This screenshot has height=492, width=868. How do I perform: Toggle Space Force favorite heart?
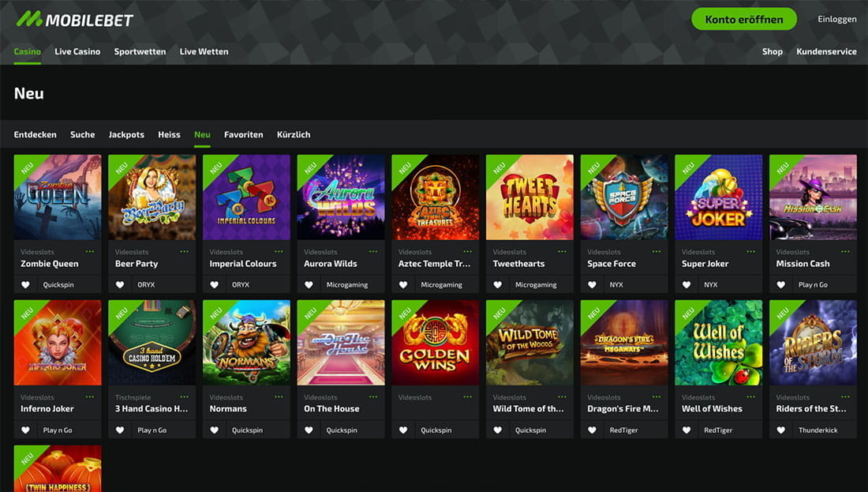click(x=593, y=285)
